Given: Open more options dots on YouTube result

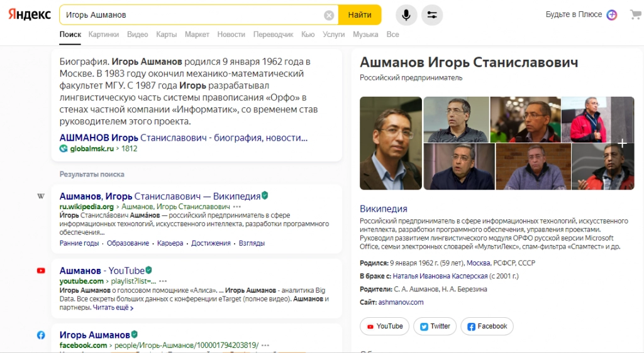Looking at the screenshot, I should point(163,281).
